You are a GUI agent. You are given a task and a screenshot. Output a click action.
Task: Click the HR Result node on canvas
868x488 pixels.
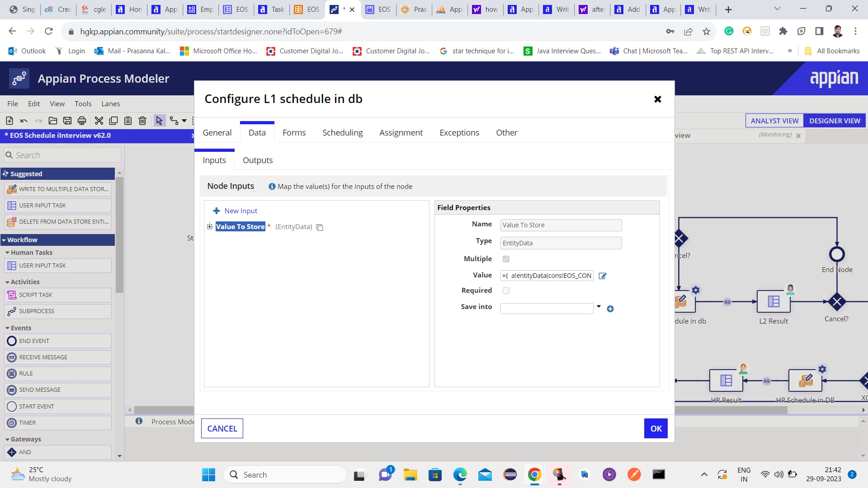point(726,380)
